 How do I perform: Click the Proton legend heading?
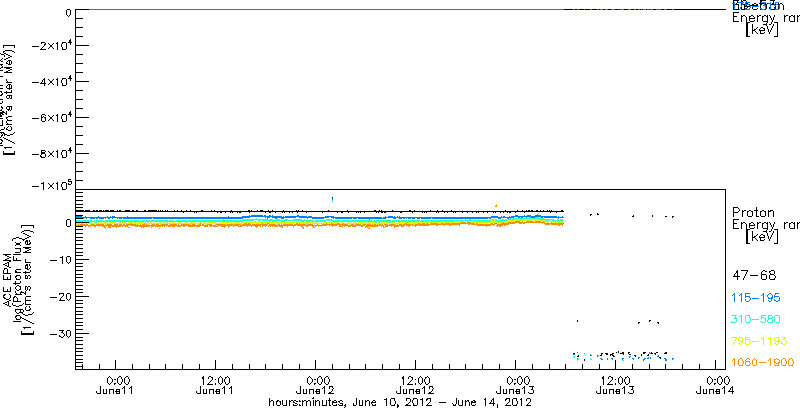pos(753,212)
